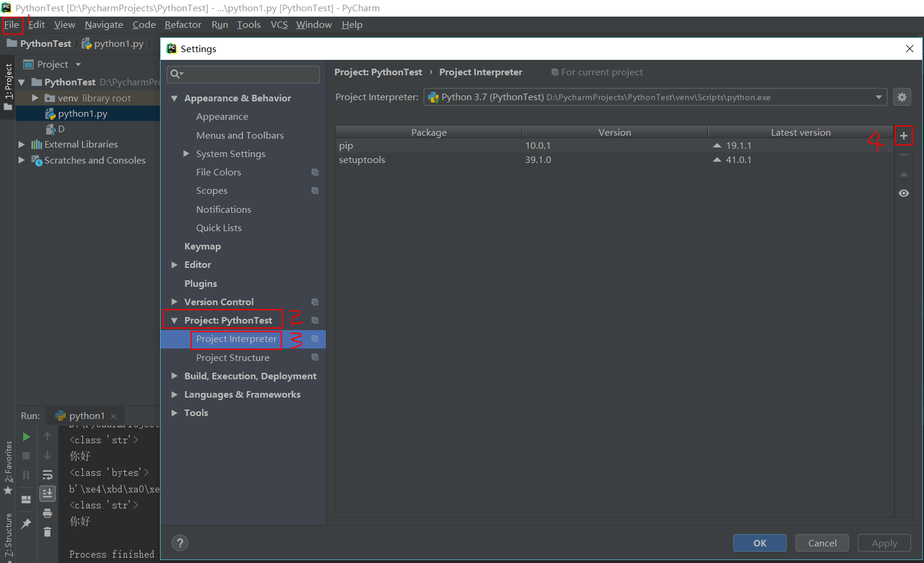Open the 2: Favorites tool window tab
924x563 pixels.
click(x=8, y=468)
